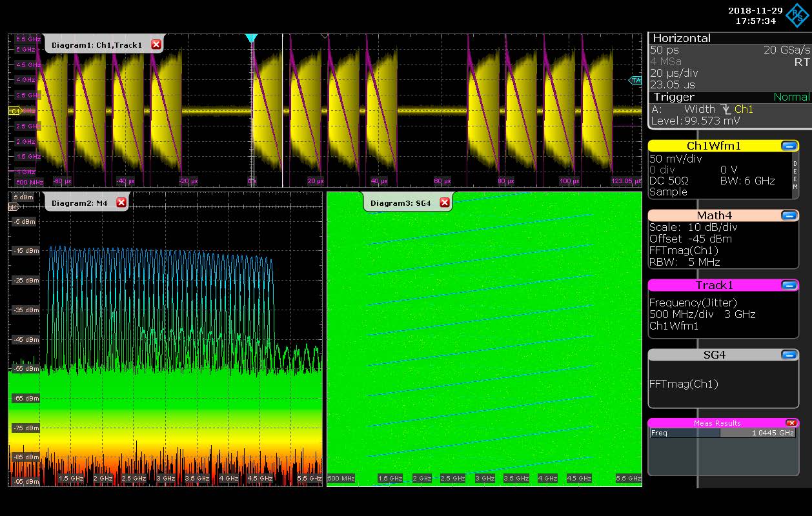Screen dimensions: 812x516
Task: Click the cyan trigger position marker
Action: point(252,39)
